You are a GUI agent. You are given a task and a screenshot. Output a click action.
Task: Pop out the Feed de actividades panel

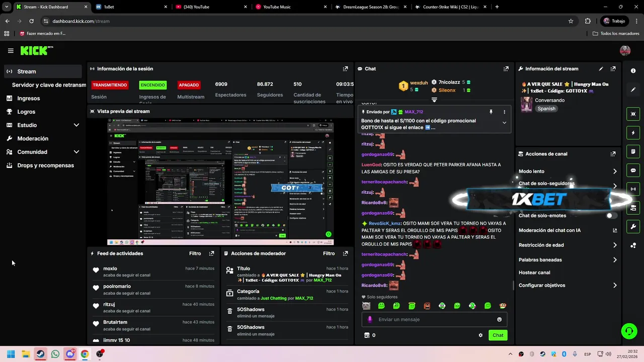pos(211,253)
